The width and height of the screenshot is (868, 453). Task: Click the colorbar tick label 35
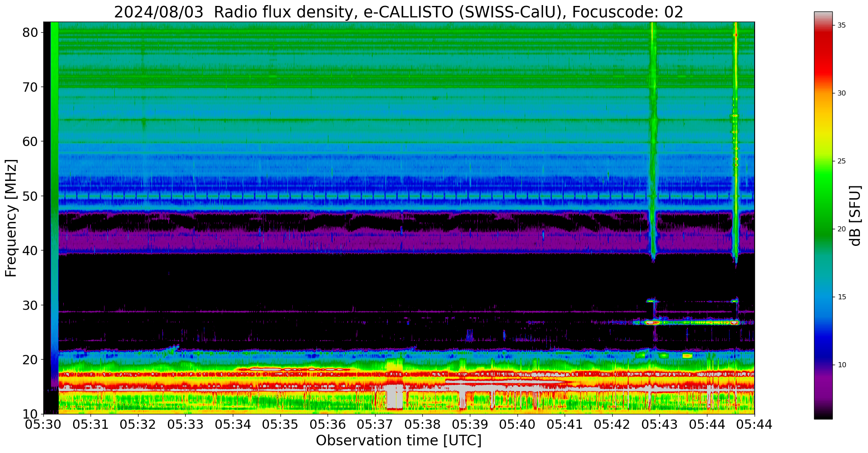pyautogui.click(x=842, y=25)
